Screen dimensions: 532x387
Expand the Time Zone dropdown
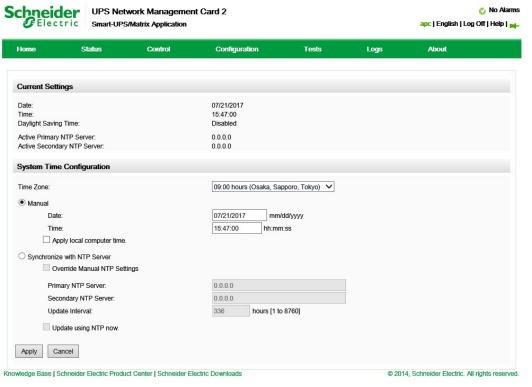pos(273,187)
